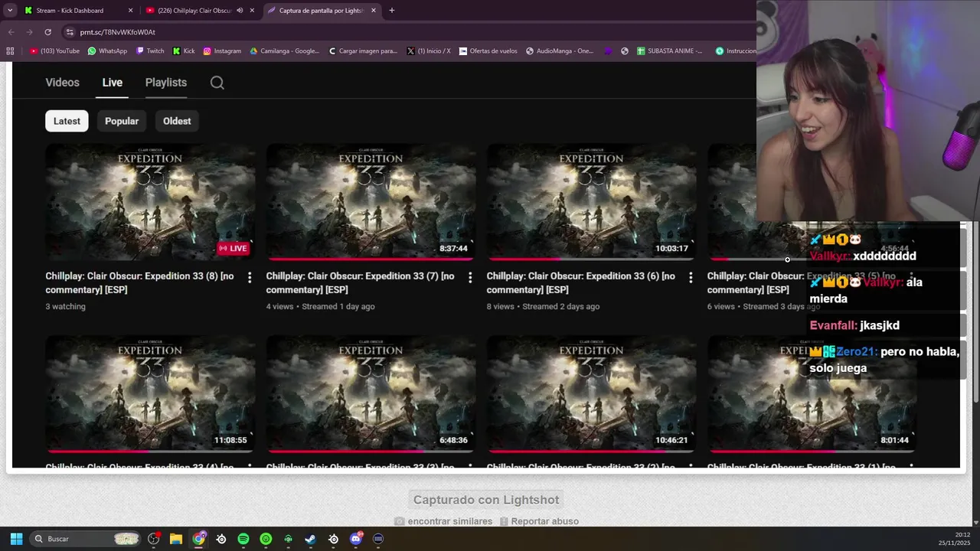Open the Camilanga Google bookmark
Viewport: 980px width, 551px height.
click(x=285, y=51)
